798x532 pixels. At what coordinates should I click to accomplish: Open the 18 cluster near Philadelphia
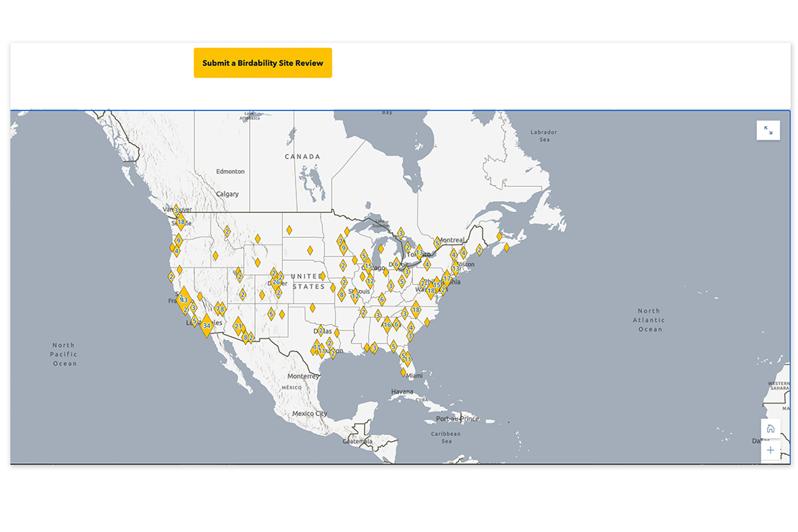click(x=432, y=290)
